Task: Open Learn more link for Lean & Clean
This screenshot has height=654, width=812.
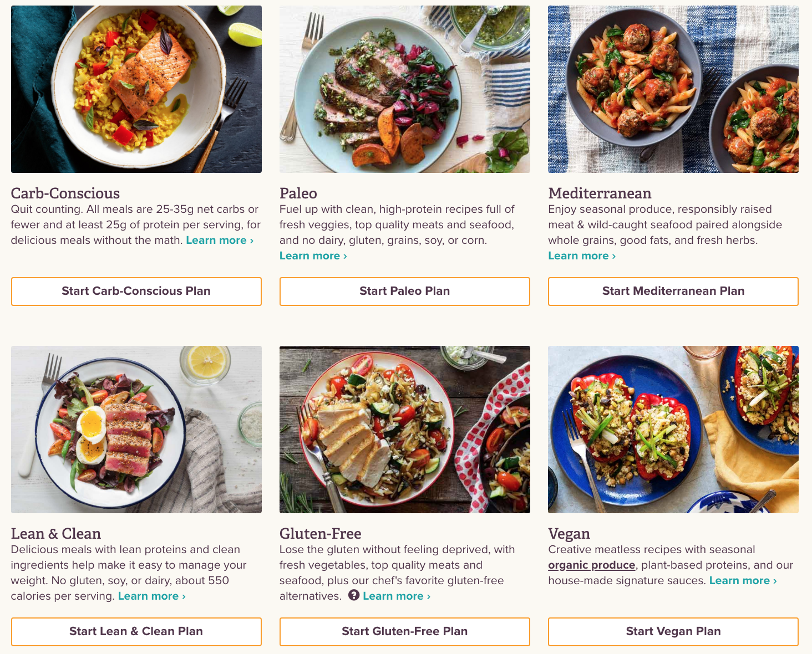Action: click(x=152, y=596)
